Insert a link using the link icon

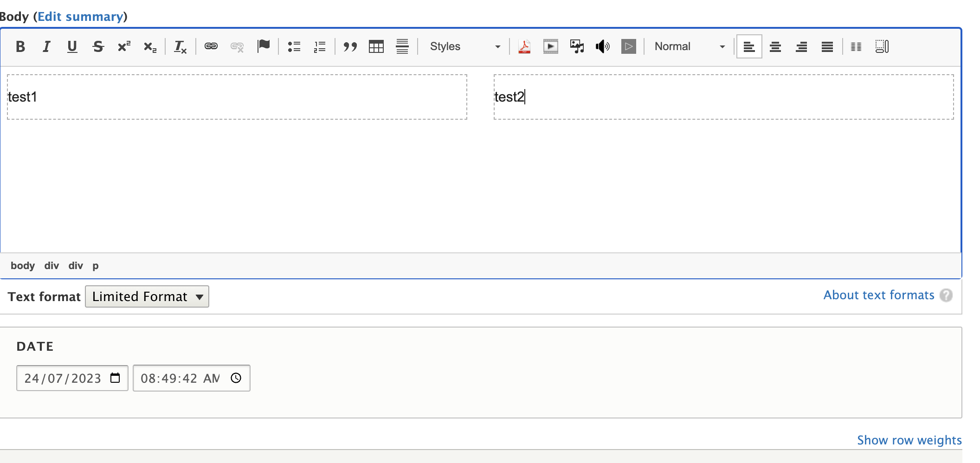(211, 46)
